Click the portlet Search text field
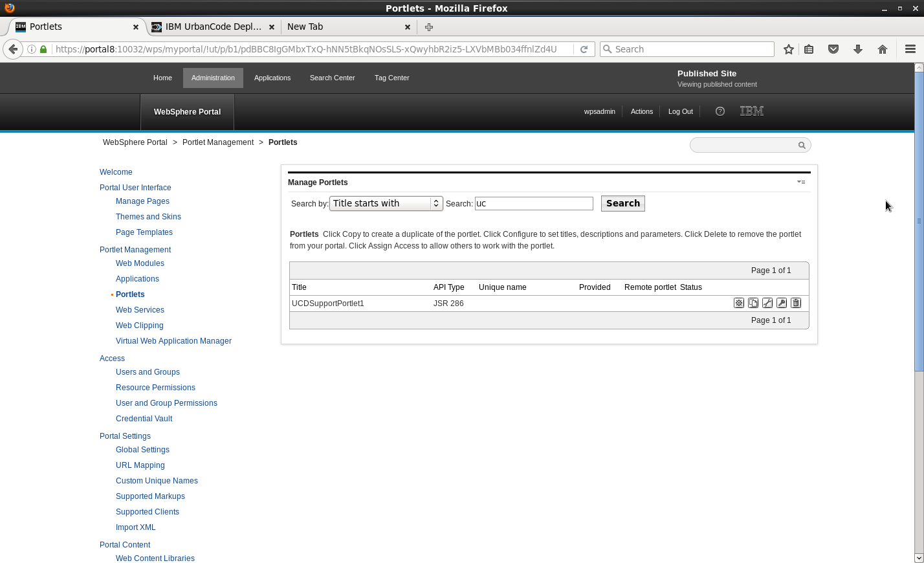 [x=534, y=203]
